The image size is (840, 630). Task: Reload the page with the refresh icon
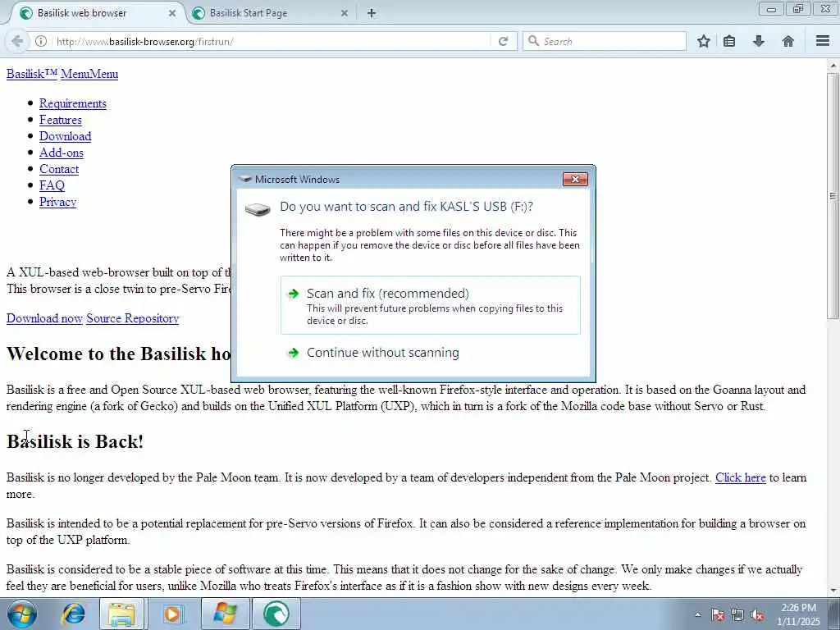point(503,41)
